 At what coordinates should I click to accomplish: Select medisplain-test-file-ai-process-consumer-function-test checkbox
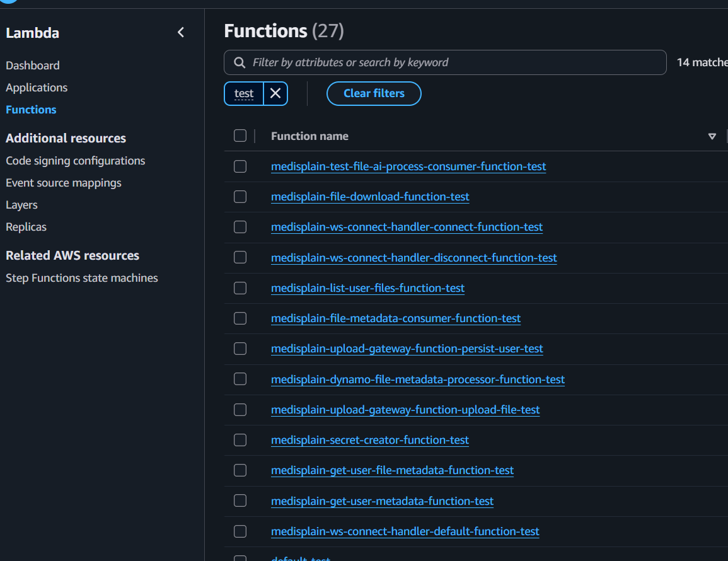point(240,166)
